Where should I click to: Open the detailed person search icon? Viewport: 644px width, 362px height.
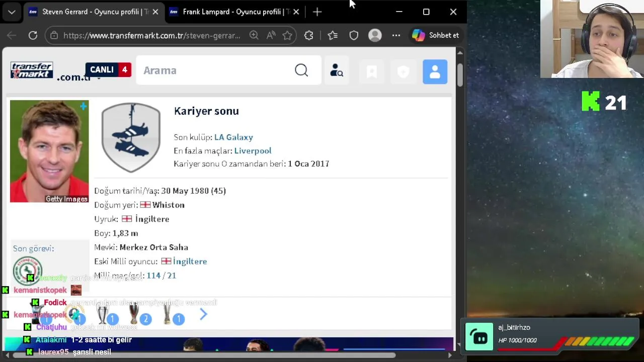337,71
